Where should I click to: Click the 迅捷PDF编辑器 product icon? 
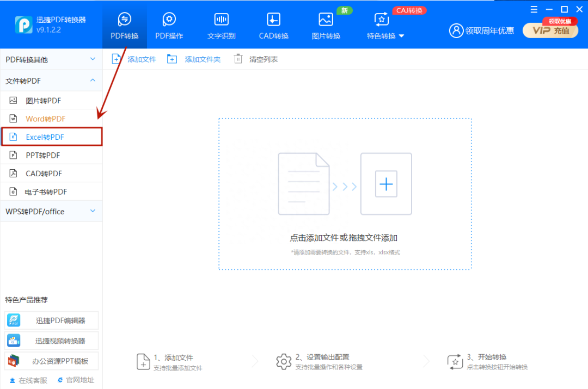pyautogui.click(x=14, y=320)
